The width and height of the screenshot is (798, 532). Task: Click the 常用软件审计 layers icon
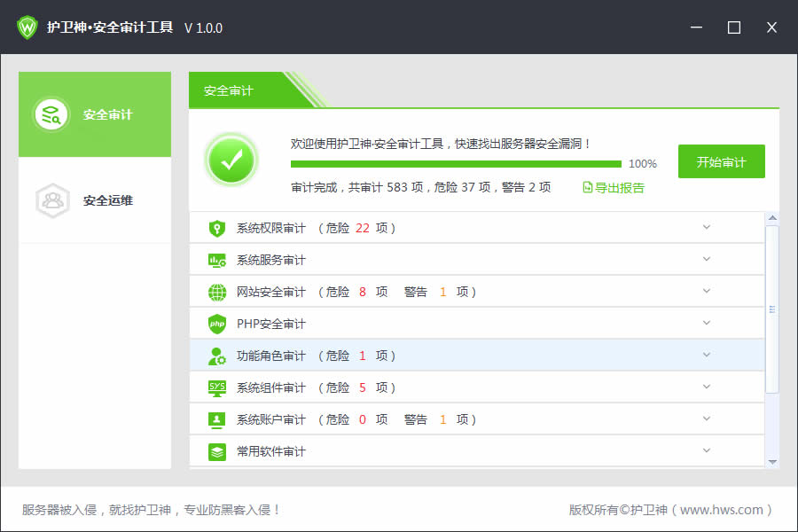(x=217, y=451)
